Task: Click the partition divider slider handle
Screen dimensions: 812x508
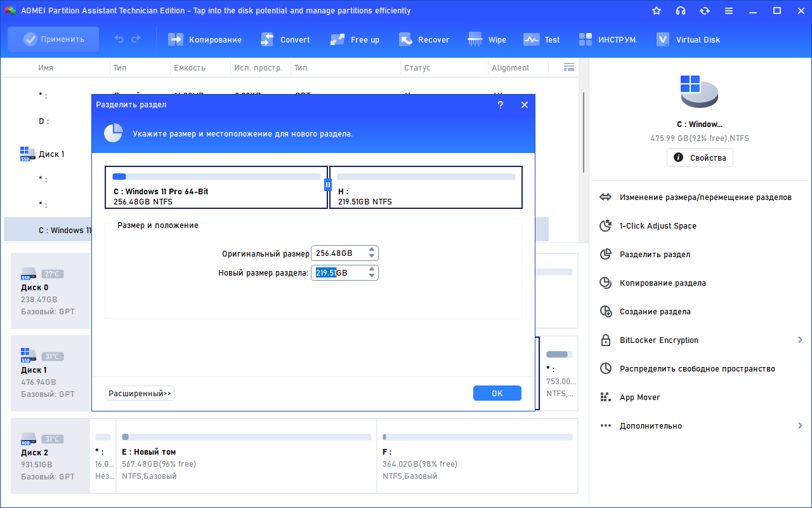Action: coord(328,185)
